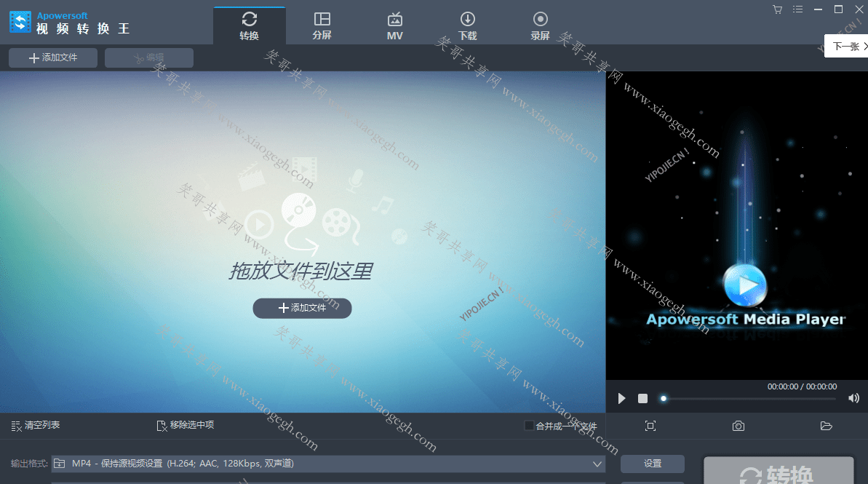
Task: Toggle fullscreen preview icon
Action: coord(650,425)
